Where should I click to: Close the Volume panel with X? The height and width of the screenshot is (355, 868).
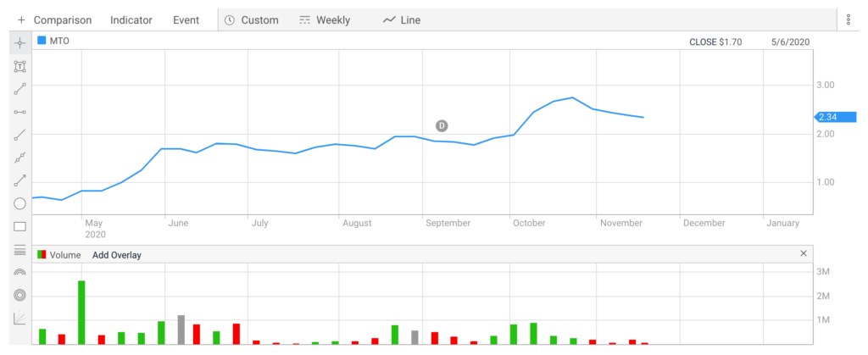point(804,253)
